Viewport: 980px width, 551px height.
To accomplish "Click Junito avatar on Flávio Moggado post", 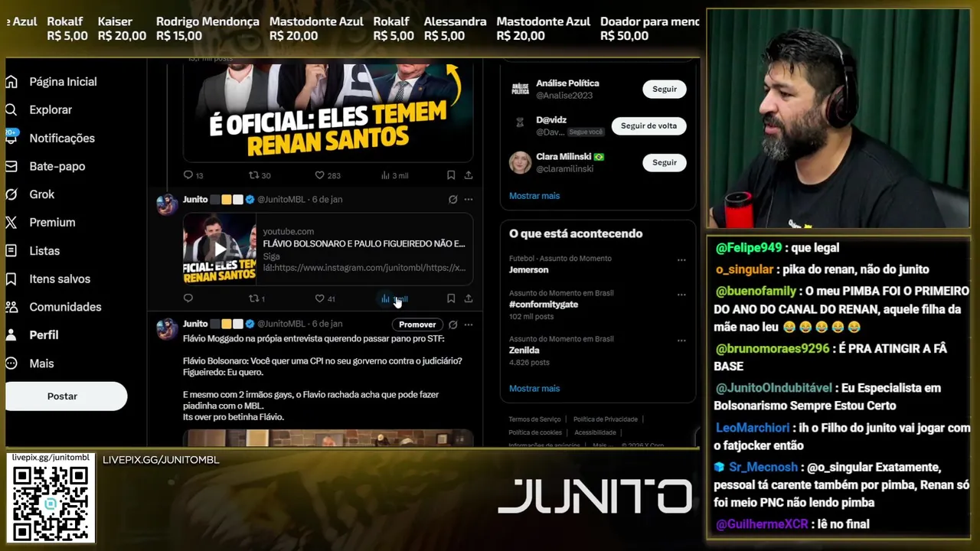I will click(167, 329).
